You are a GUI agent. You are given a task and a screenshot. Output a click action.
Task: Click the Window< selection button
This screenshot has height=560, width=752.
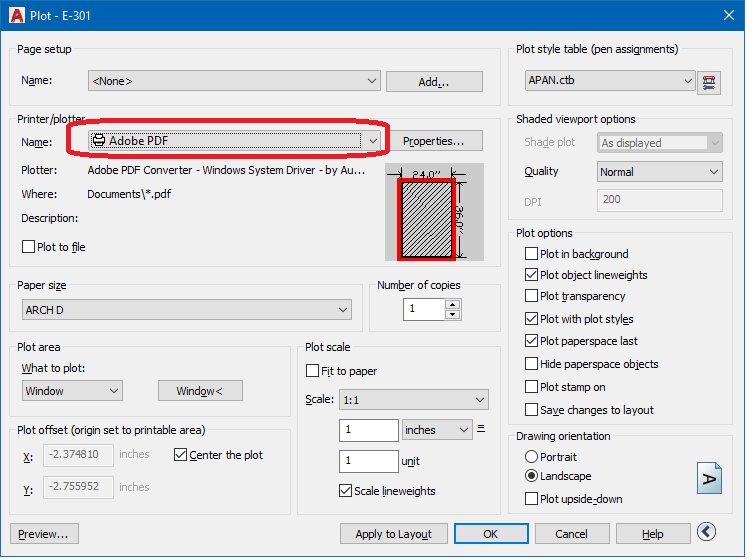coord(200,391)
